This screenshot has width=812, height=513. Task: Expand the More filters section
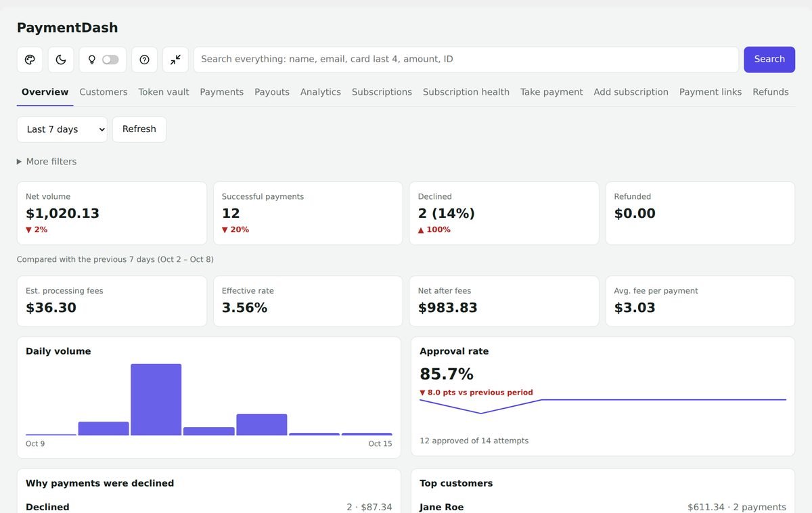[x=47, y=162]
